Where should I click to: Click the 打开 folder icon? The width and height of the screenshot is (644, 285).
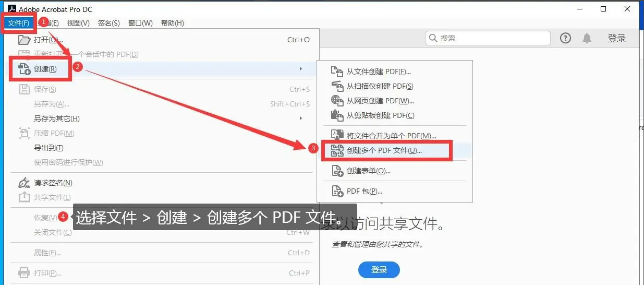(x=25, y=40)
